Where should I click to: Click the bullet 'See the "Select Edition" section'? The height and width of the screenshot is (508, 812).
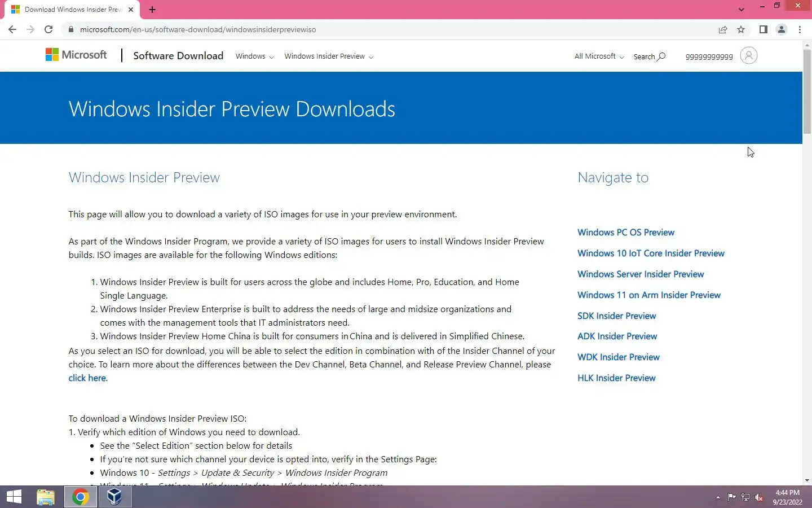pyautogui.click(x=196, y=446)
